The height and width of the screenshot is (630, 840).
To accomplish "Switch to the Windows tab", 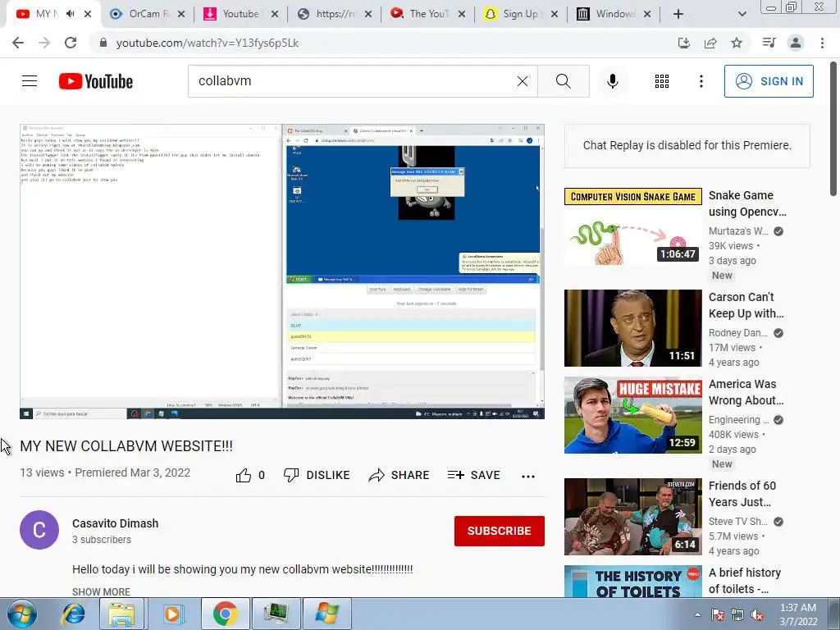I will (612, 14).
